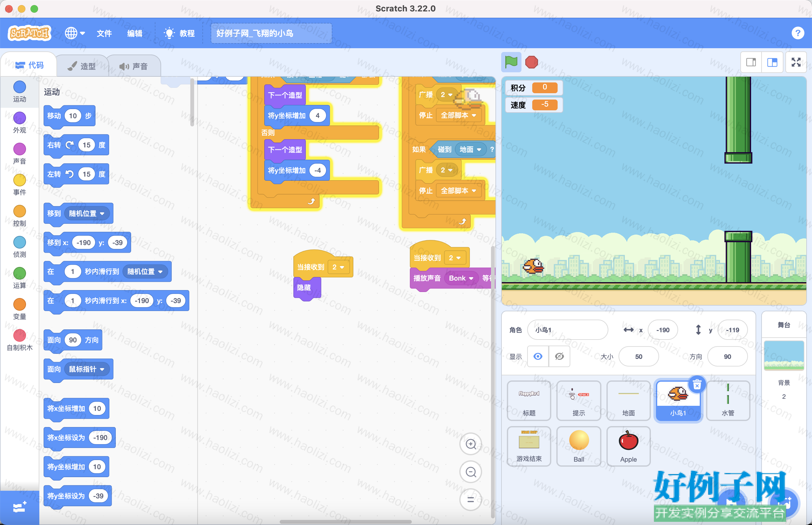Screen dimensions: 812x525
Task: Delete the 小鸟1 sprite with trash icon
Action: (697, 385)
